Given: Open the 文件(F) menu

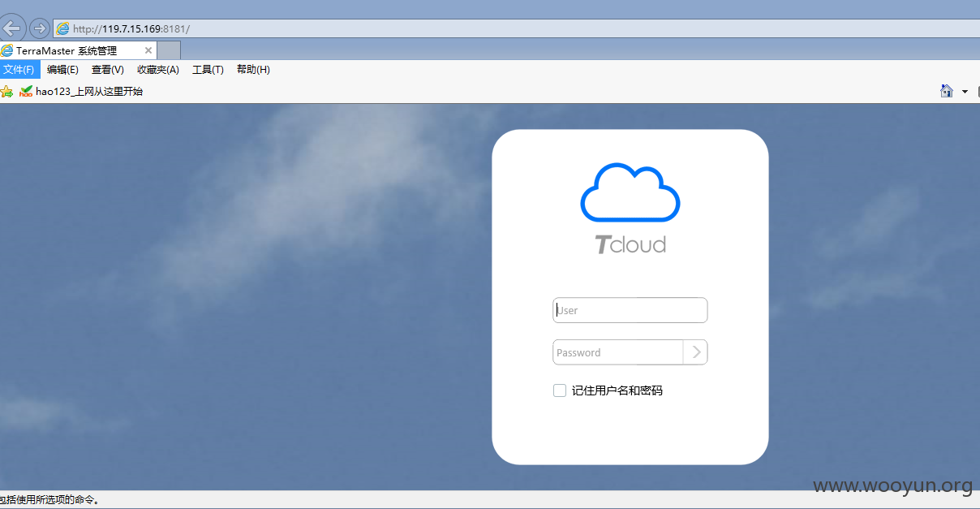Looking at the screenshot, I should 19,70.
